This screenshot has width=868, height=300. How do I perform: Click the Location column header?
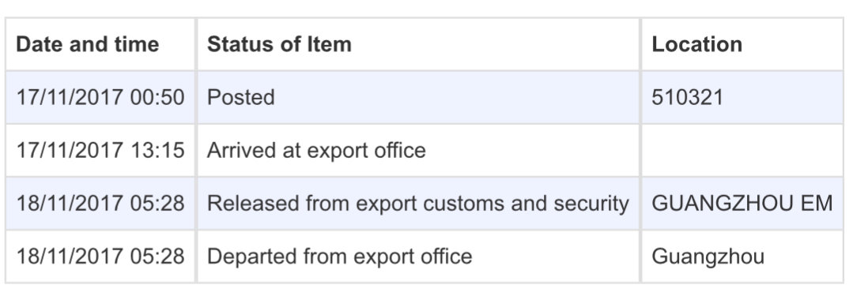742,44
